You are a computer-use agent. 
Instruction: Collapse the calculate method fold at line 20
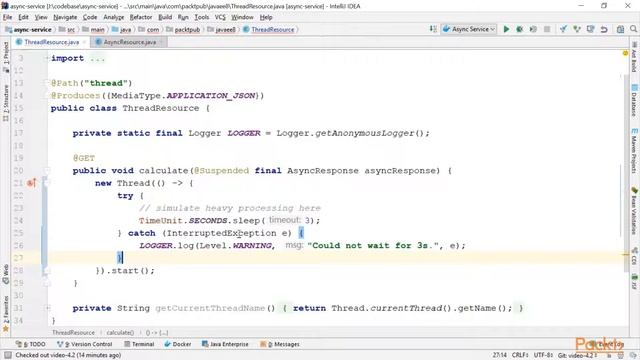coord(46,171)
